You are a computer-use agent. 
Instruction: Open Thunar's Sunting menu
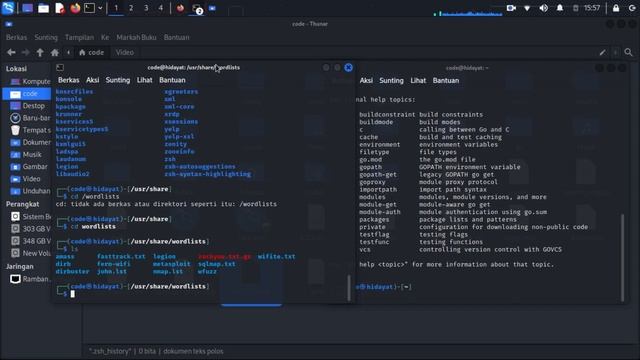(46, 37)
